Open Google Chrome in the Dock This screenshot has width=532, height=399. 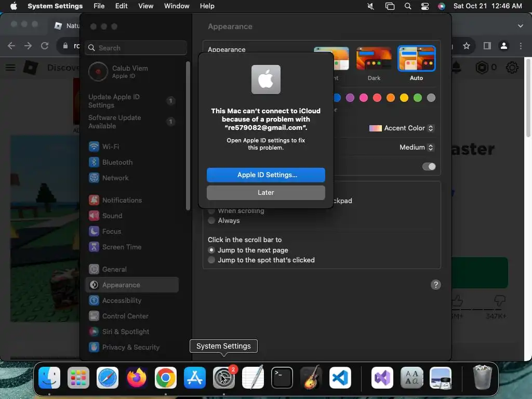pos(166,378)
